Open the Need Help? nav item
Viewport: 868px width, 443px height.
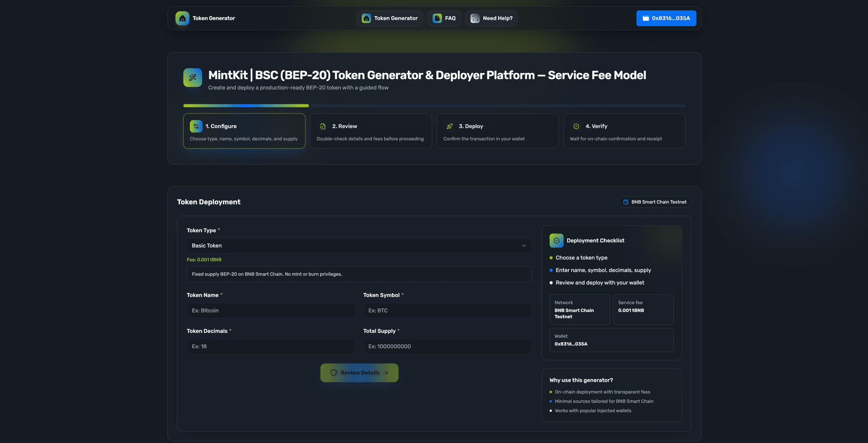[491, 19]
